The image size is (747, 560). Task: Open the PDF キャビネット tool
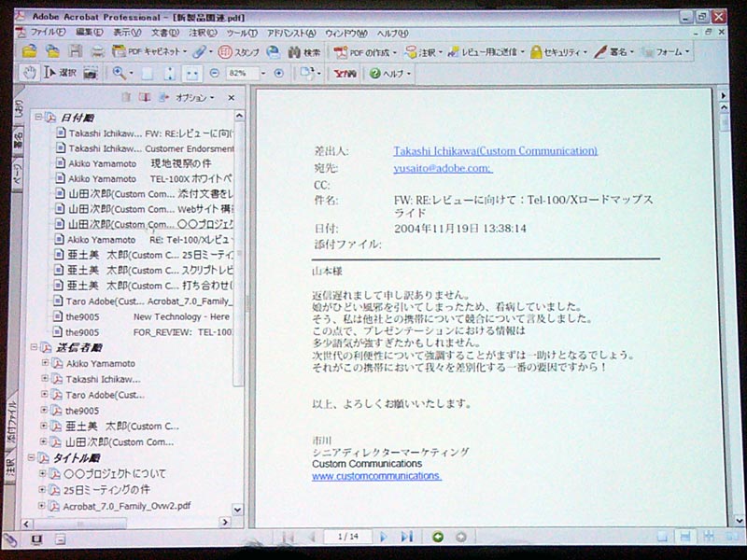tap(149, 51)
